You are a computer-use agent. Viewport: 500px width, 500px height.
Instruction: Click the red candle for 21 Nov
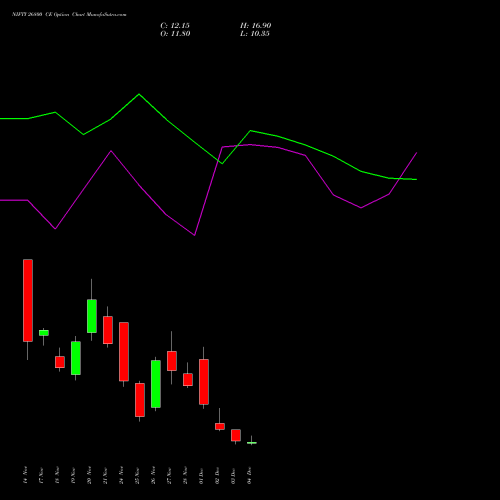[108, 330]
